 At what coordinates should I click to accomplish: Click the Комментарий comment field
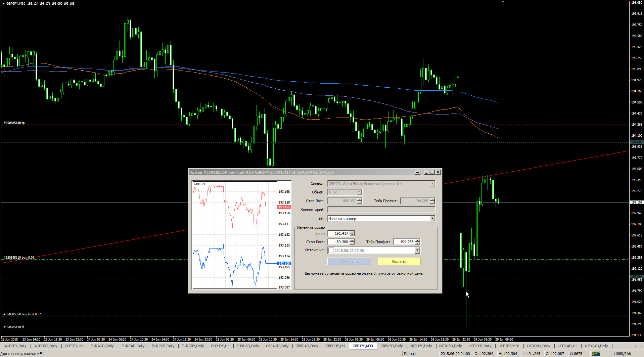point(381,210)
